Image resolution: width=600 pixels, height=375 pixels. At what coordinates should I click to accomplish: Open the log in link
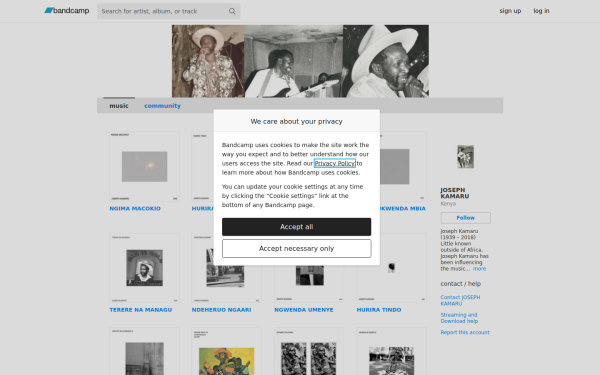(541, 11)
